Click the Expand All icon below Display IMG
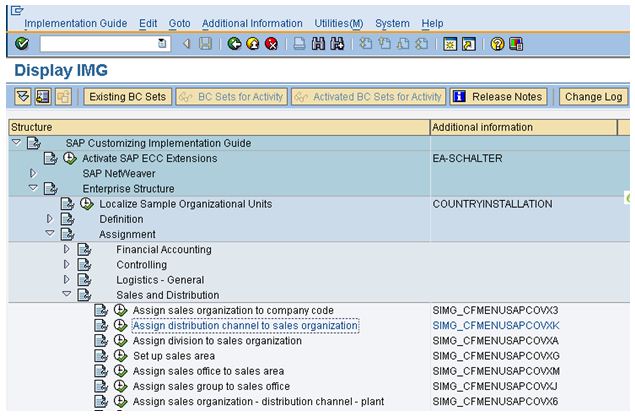Viewport: 635px width, 416px height. pos(23,97)
